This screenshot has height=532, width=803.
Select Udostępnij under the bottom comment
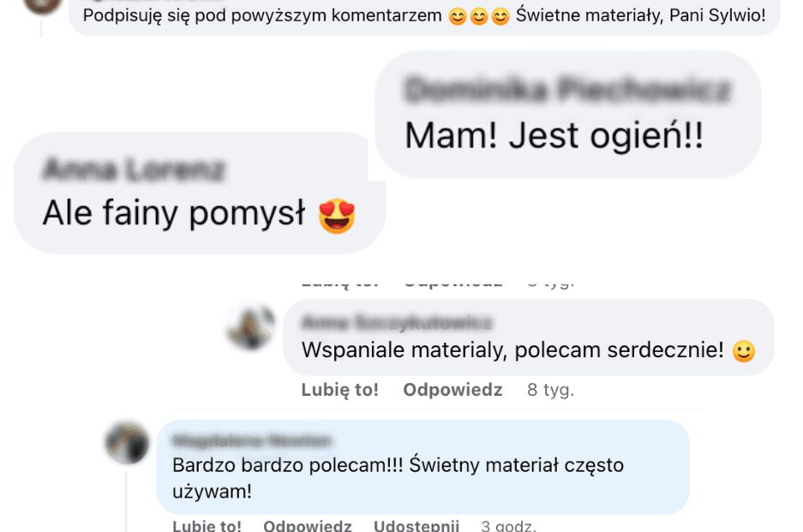click(416, 525)
